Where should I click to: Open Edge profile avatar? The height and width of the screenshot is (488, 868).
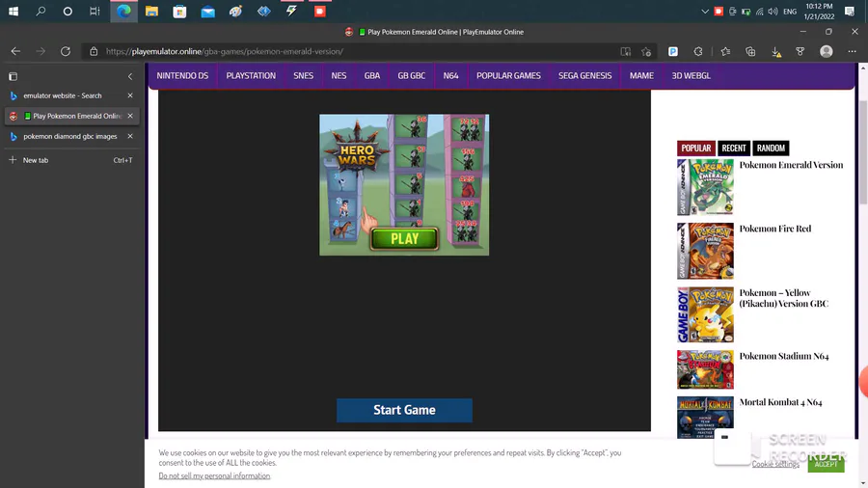pyautogui.click(x=827, y=51)
